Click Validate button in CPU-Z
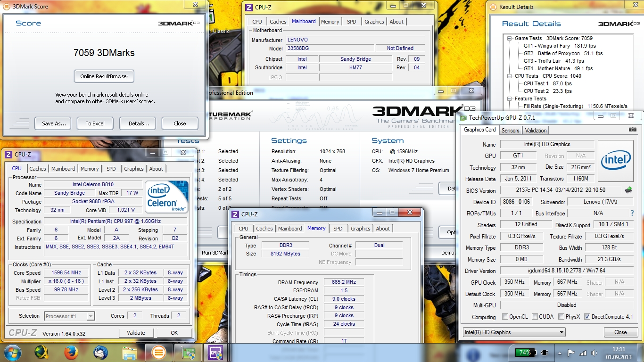Image resolution: width=644 pixels, height=362 pixels. click(x=136, y=333)
